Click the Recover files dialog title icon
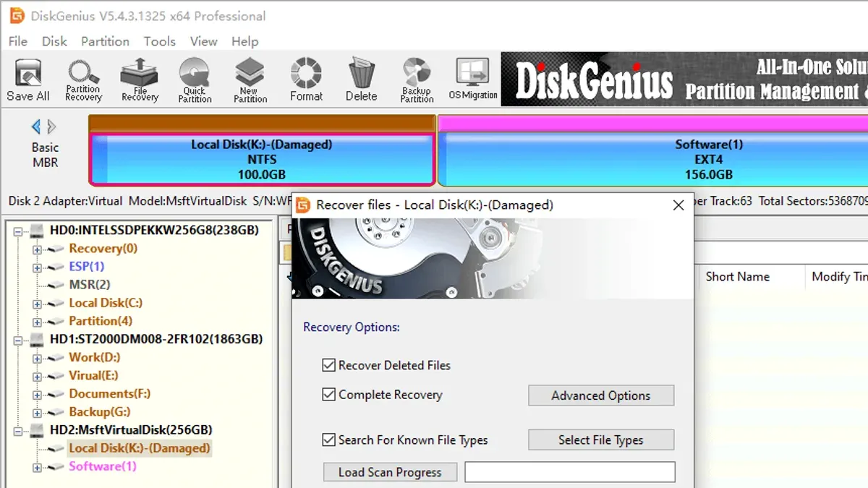 tap(304, 205)
